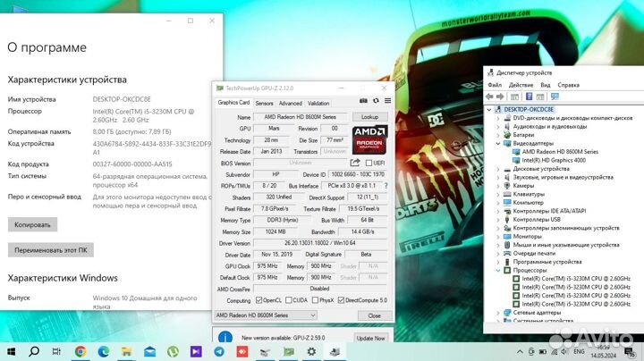This screenshot has height=361, width=644.
Task: Click the Close button in GPU-Z
Action: [374, 315]
